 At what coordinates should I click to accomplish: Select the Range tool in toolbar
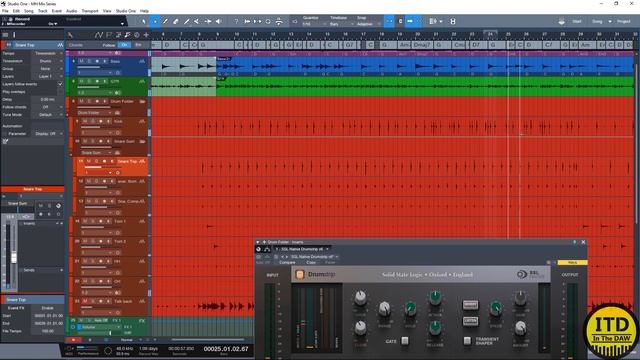click(x=155, y=21)
